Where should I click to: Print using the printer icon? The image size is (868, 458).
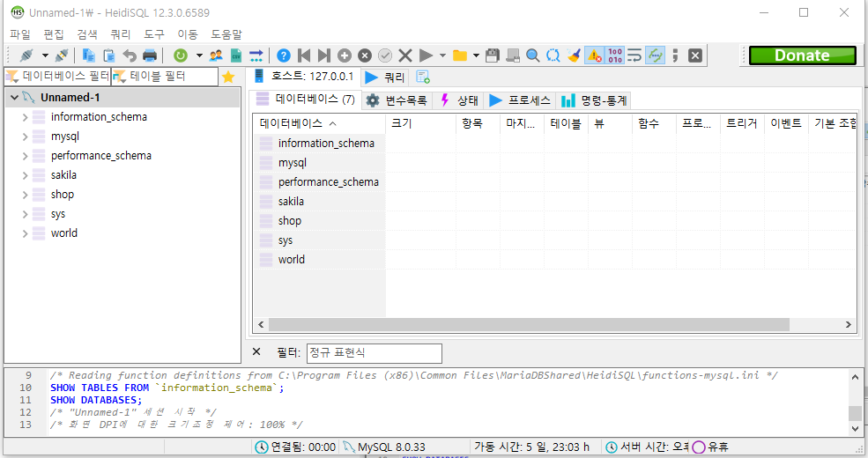150,55
